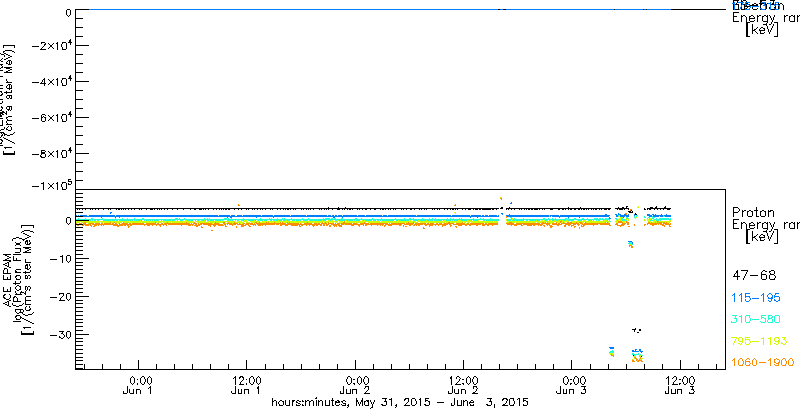Click the 47-68 keV legend label
Image resolution: width=800 pixels, height=410 pixels.
pos(754,276)
